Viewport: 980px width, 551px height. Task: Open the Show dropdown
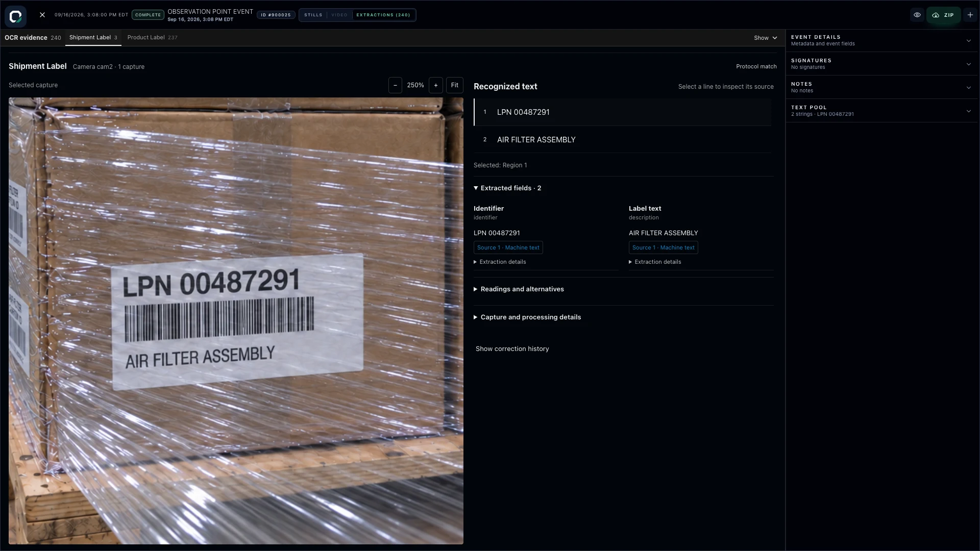[765, 38]
